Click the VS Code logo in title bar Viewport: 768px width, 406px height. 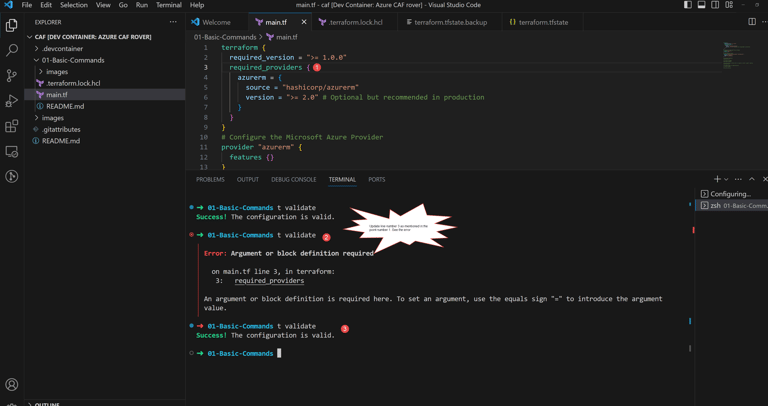coord(8,5)
